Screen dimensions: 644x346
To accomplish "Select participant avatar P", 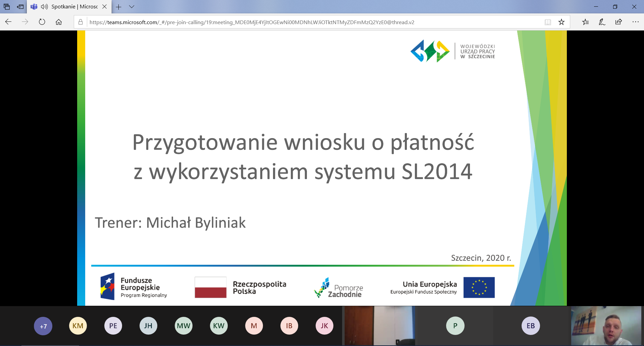I will coord(455,326).
